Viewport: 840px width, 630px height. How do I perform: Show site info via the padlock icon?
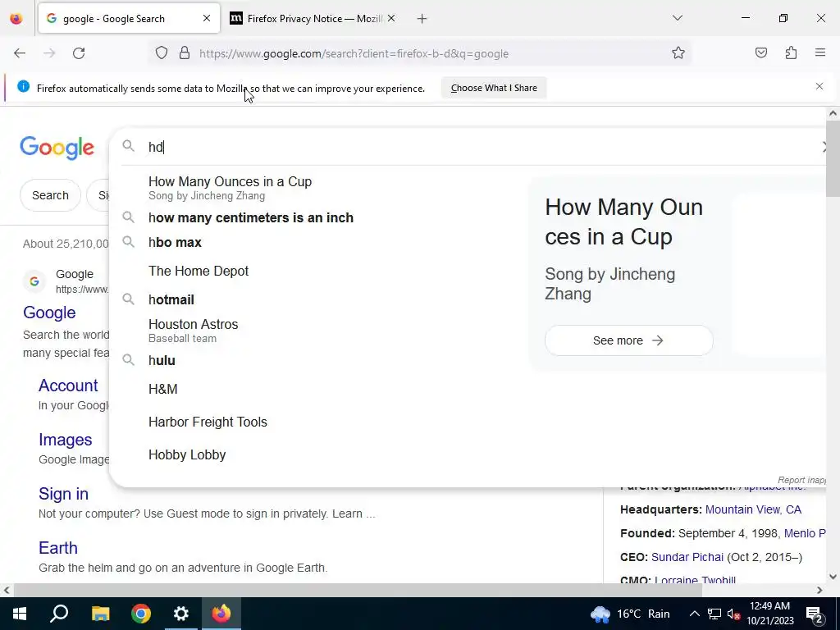pyautogui.click(x=185, y=53)
